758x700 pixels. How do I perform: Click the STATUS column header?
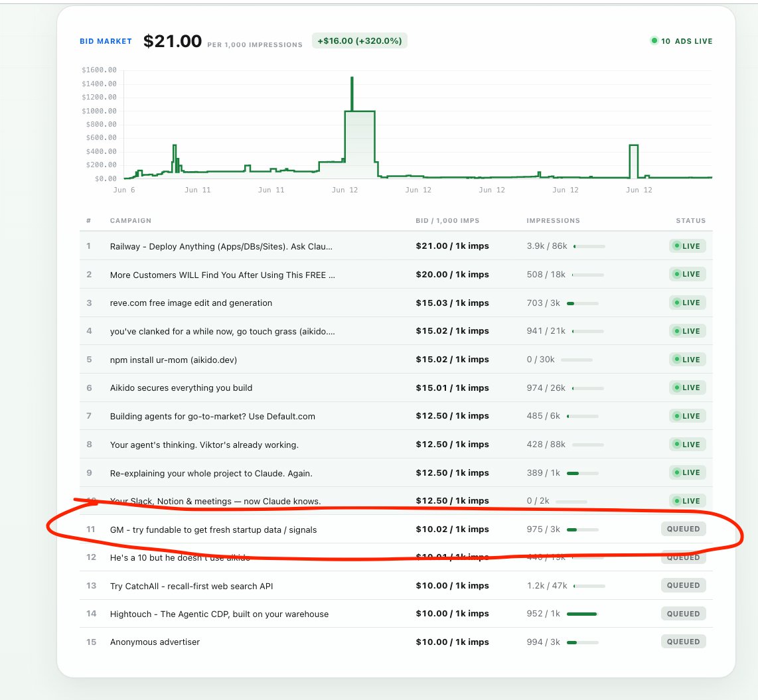click(691, 220)
